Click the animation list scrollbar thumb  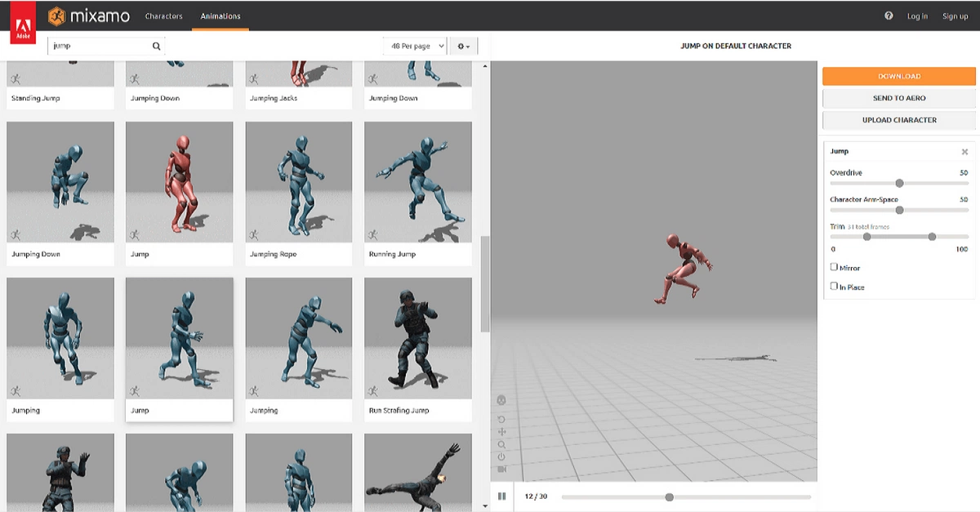point(485,284)
